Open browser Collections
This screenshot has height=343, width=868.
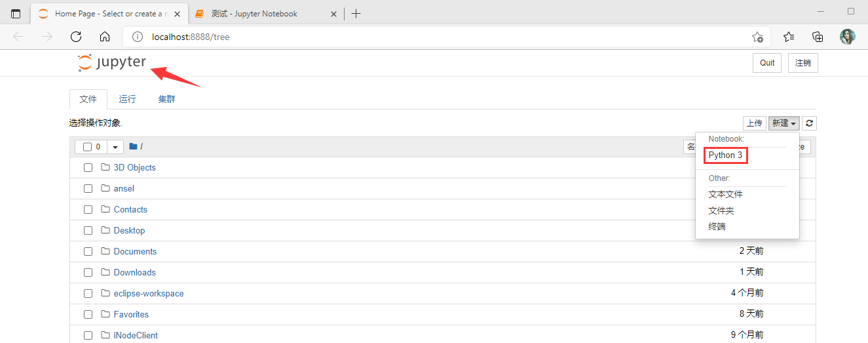(x=818, y=37)
